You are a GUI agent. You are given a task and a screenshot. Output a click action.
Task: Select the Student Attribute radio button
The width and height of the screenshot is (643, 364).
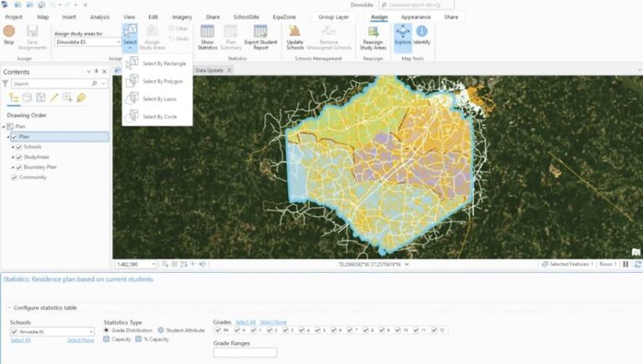(x=161, y=330)
